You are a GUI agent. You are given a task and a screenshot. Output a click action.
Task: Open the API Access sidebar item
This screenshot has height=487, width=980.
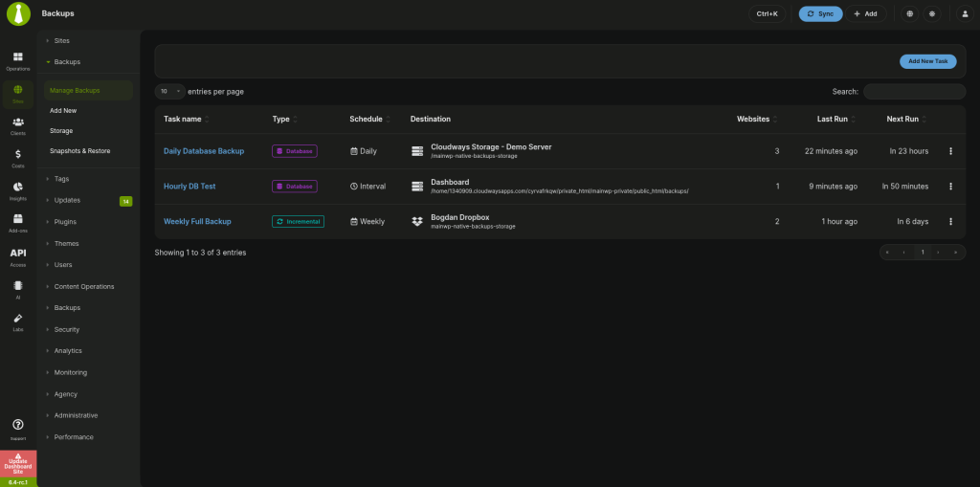tap(18, 257)
